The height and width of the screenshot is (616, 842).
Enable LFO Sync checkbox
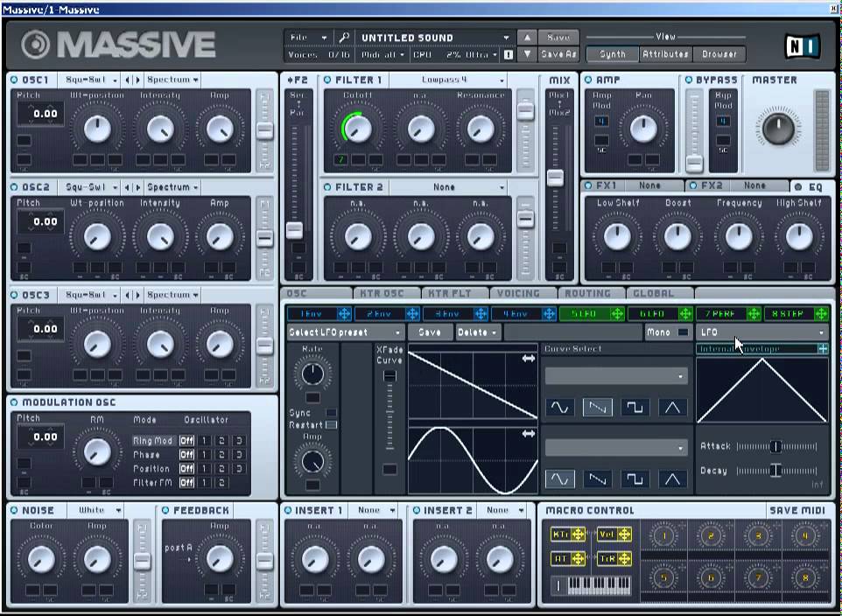[x=332, y=412]
